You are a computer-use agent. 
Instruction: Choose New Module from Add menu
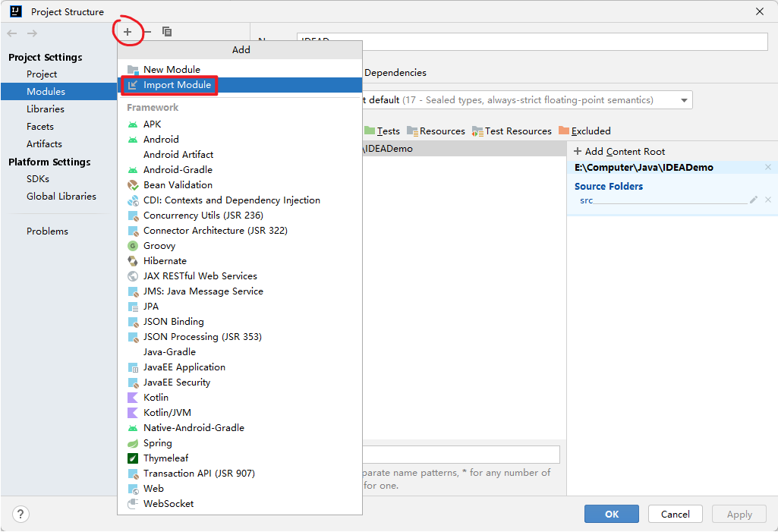(x=240, y=70)
